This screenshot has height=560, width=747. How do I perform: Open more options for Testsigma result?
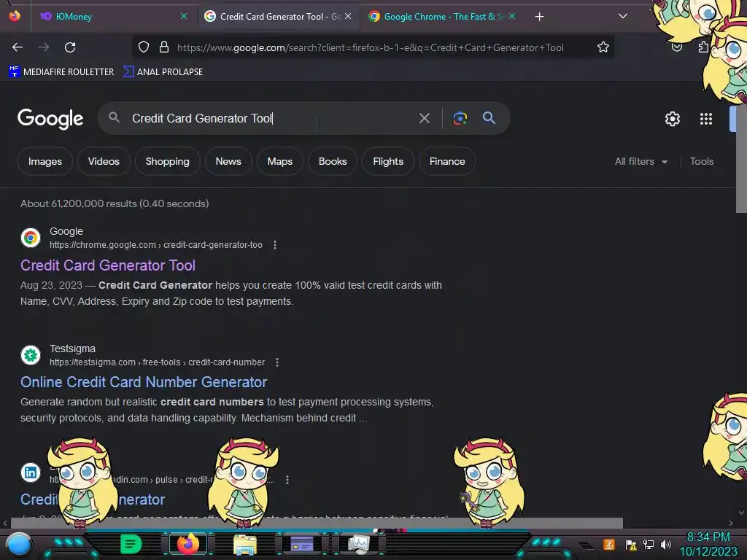277,362
